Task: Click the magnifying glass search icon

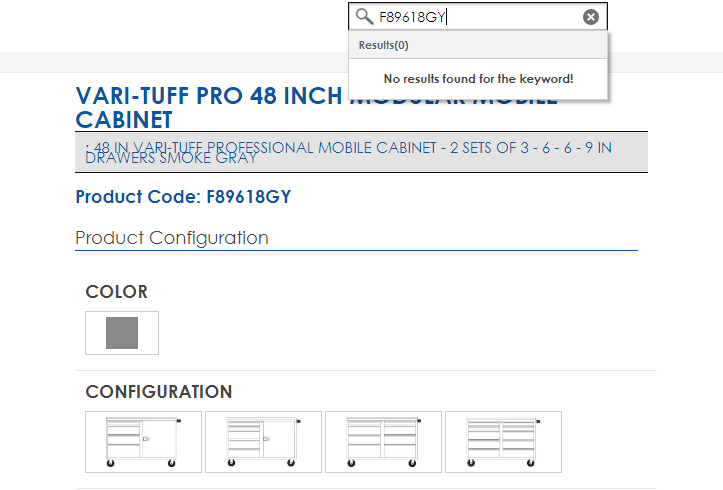Action: point(364,17)
